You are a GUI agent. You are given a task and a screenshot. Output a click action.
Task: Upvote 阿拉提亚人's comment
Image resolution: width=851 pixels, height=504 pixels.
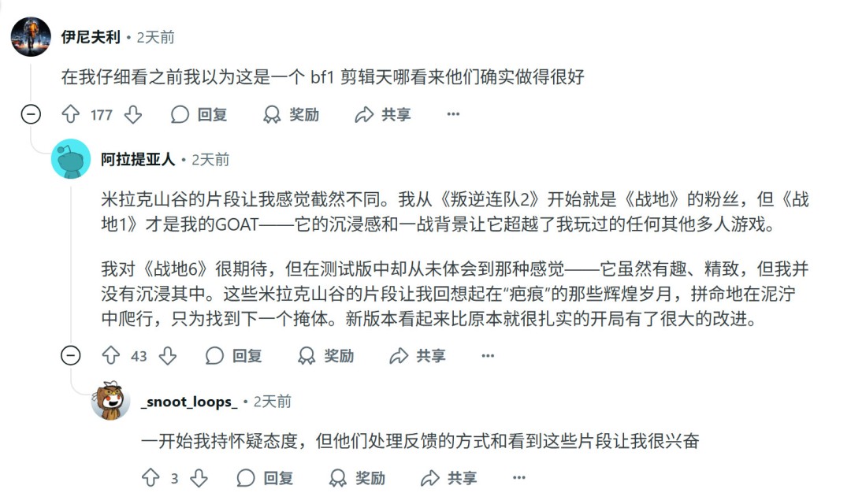(110, 356)
